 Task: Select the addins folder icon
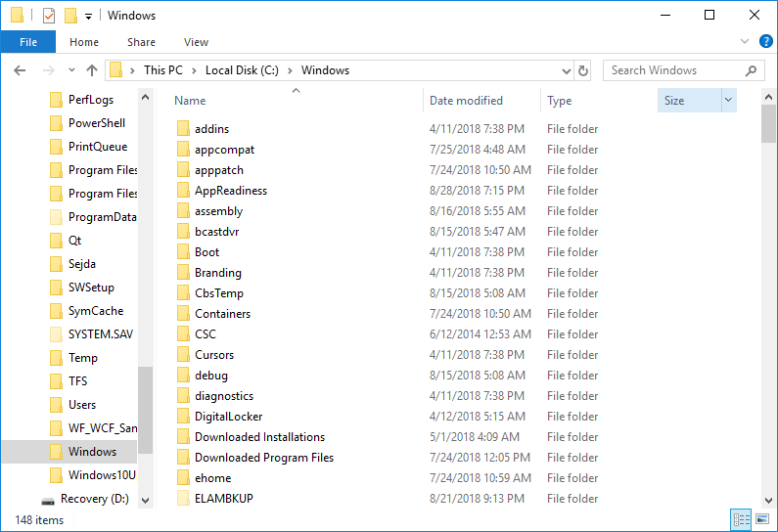[183, 128]
